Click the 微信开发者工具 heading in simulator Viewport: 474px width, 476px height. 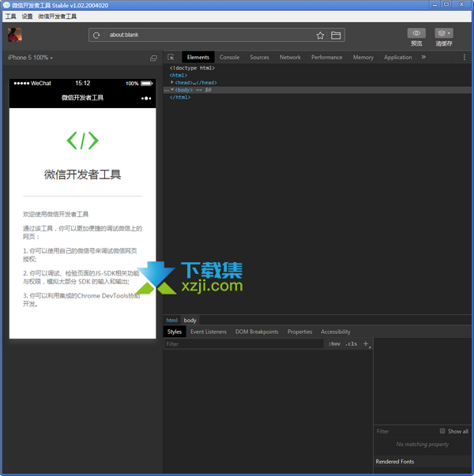tap(82, 174)
